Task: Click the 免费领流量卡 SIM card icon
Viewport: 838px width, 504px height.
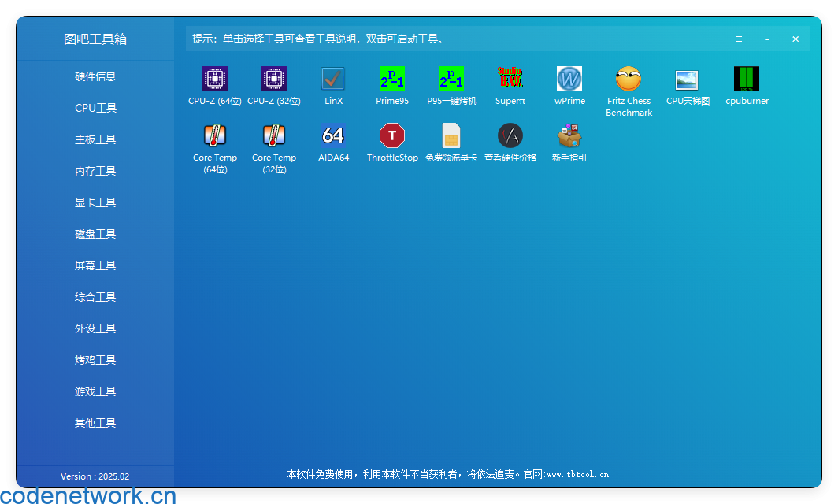Action: point(451,135)
